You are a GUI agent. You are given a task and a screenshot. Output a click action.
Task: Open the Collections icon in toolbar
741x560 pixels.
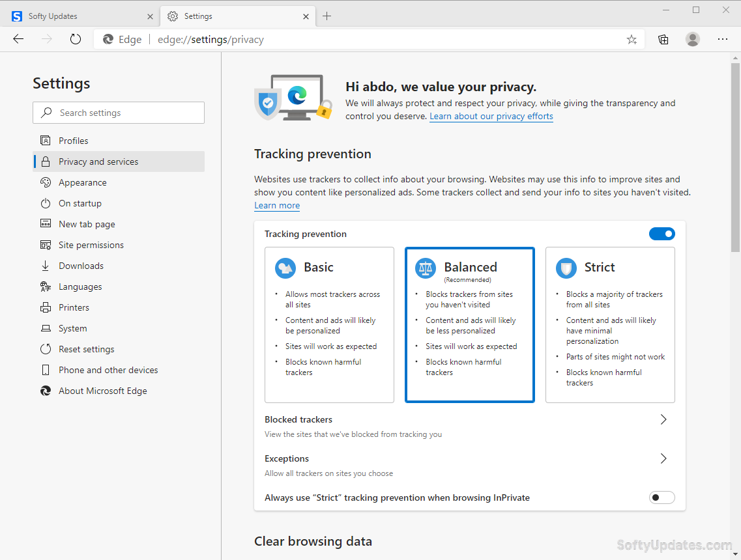tap(663, 40)
